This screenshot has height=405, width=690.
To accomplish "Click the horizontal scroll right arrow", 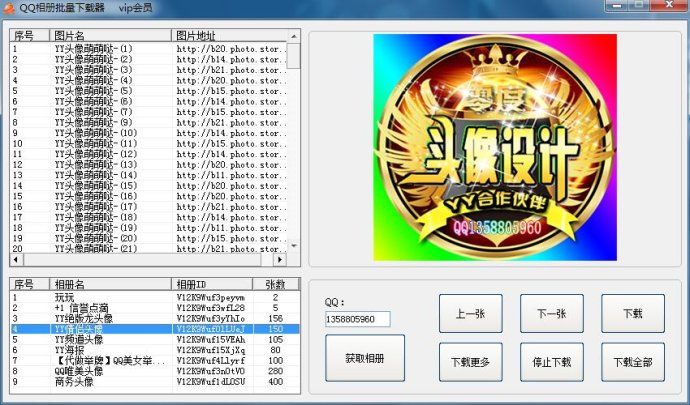I will [x=279, y=260].
